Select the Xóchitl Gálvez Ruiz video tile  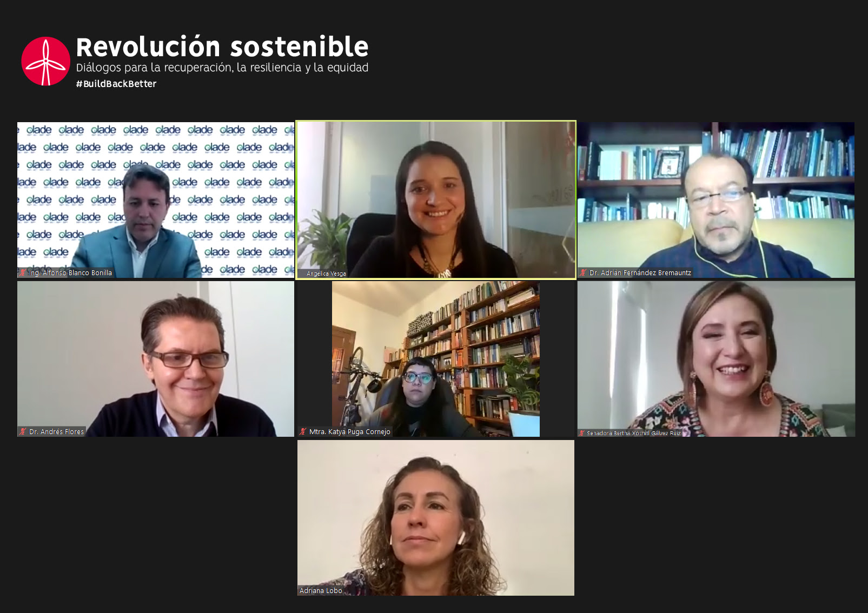click(x=716, y=359)
